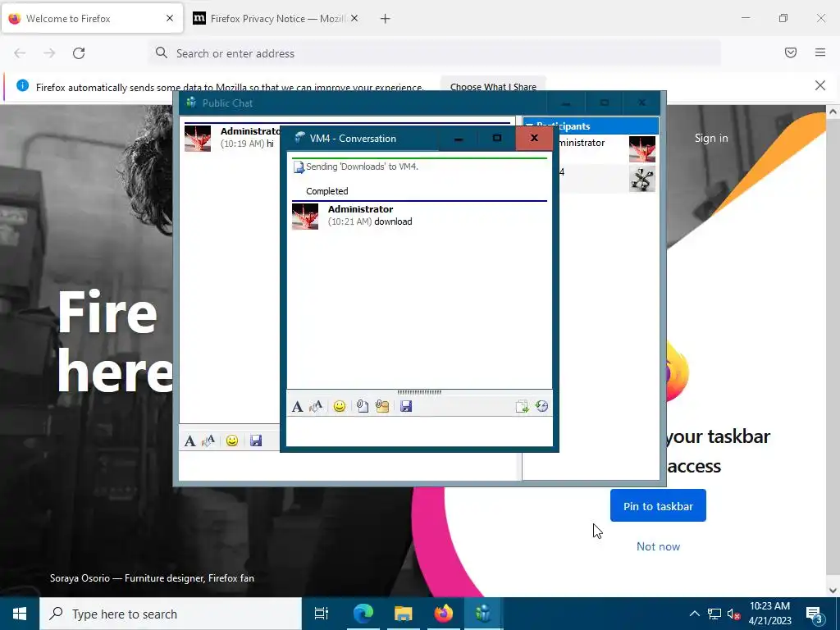The image size is (840, 630).
Task: Click Firefox icon in taskbar
Action: pos(443,614)
